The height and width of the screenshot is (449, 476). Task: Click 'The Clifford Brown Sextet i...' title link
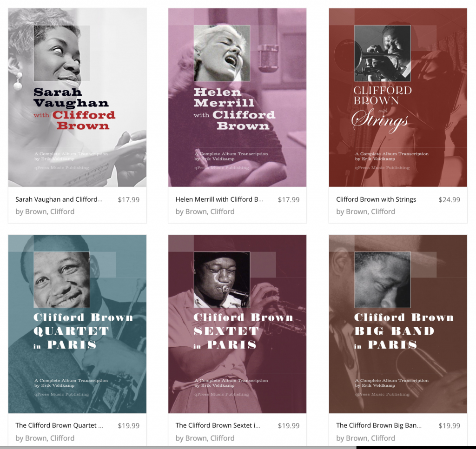pos(218,425)
